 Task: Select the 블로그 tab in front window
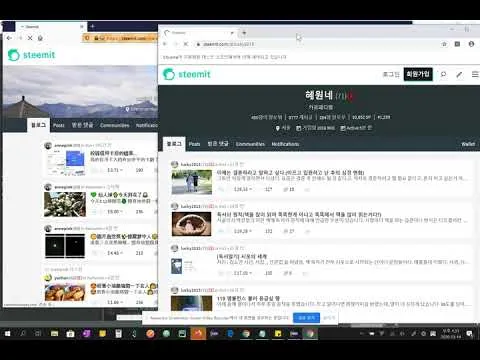174,144
